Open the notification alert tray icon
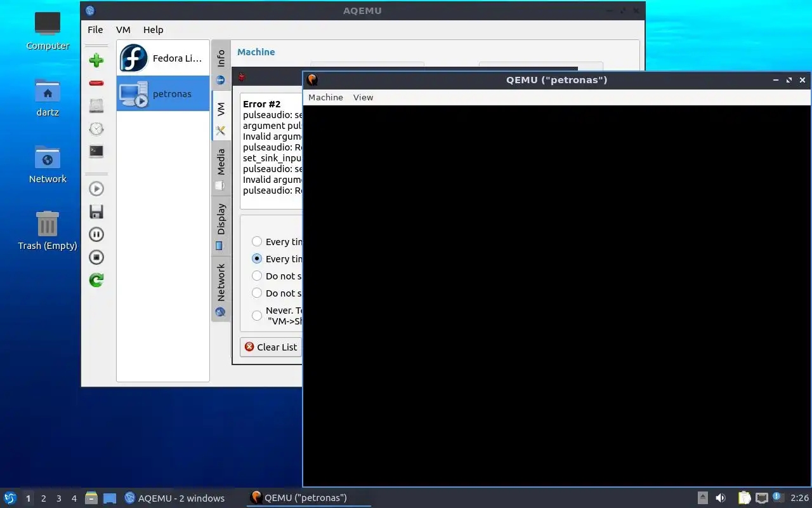The width and height of the screenshot is (812, 508). [778, 497]
